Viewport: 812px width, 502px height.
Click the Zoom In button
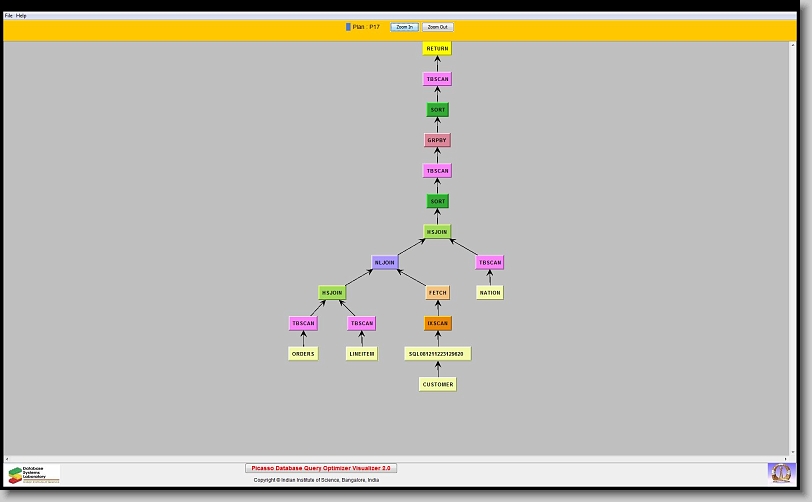[x=403, y=27]
